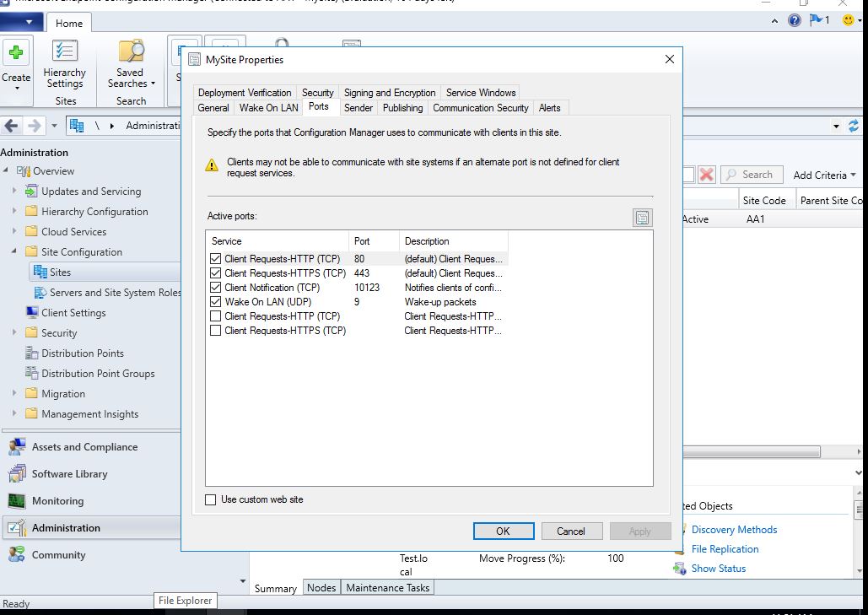Viewport: 868px width, 615px height.
Task: Click the Properties icon beside Active ports
Action: pyautogui.click(x=642, y=218)
